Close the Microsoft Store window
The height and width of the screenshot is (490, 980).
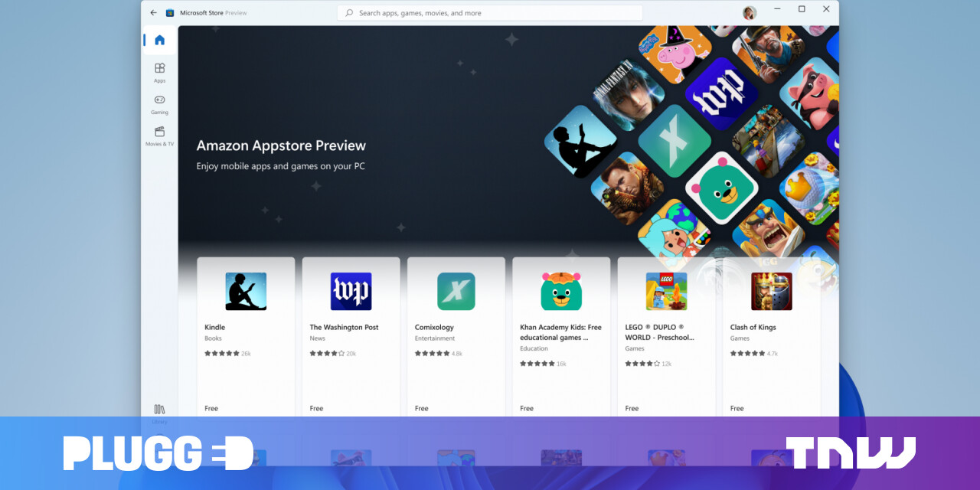click(826, 9)
